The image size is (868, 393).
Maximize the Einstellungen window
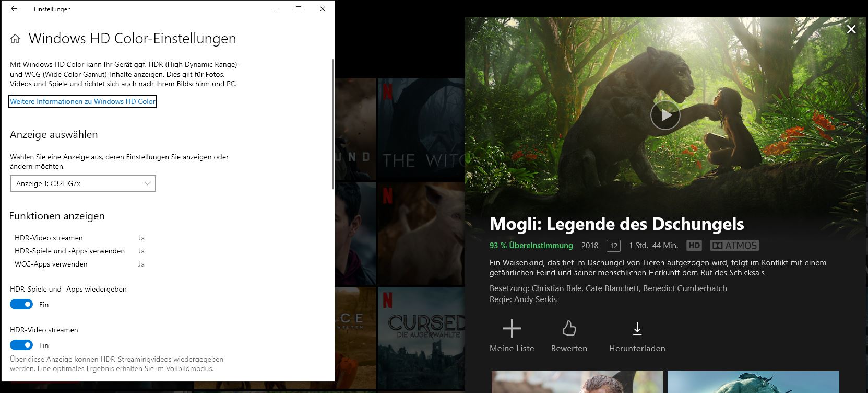299,9
